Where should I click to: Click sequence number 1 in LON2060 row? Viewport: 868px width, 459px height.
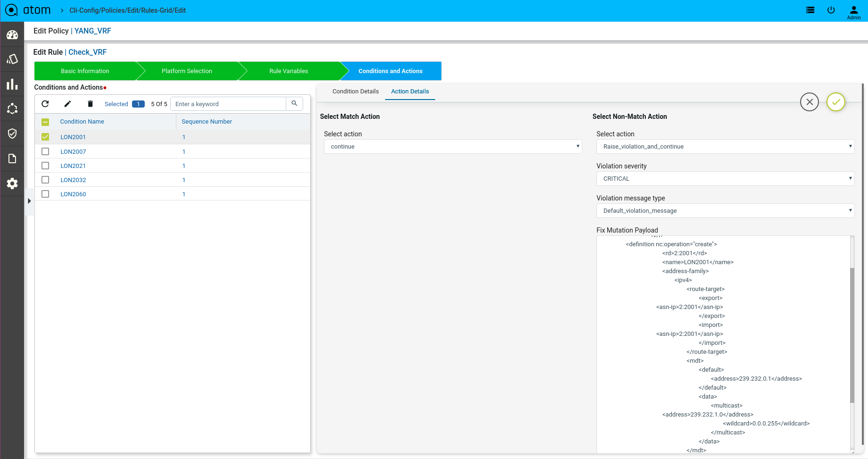(184, 194)
